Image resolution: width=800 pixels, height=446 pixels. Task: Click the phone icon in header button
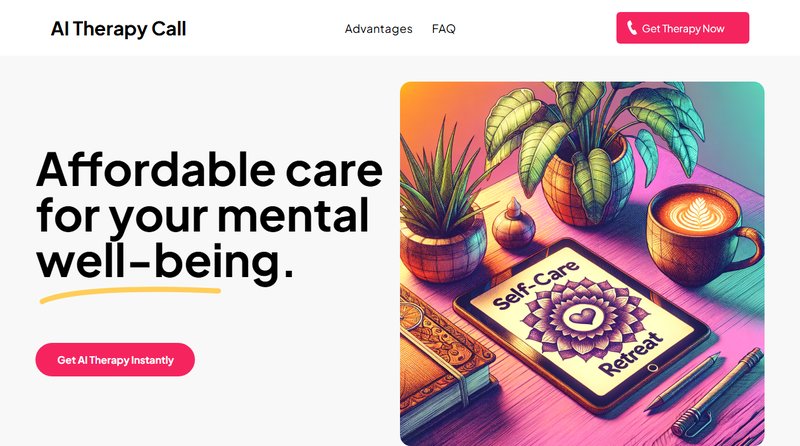(632, 28)
